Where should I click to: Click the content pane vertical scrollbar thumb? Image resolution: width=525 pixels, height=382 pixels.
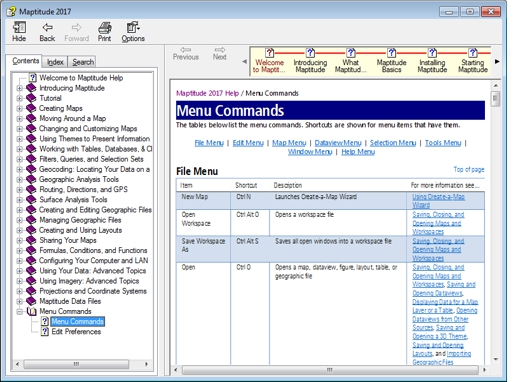coord(495,99)
